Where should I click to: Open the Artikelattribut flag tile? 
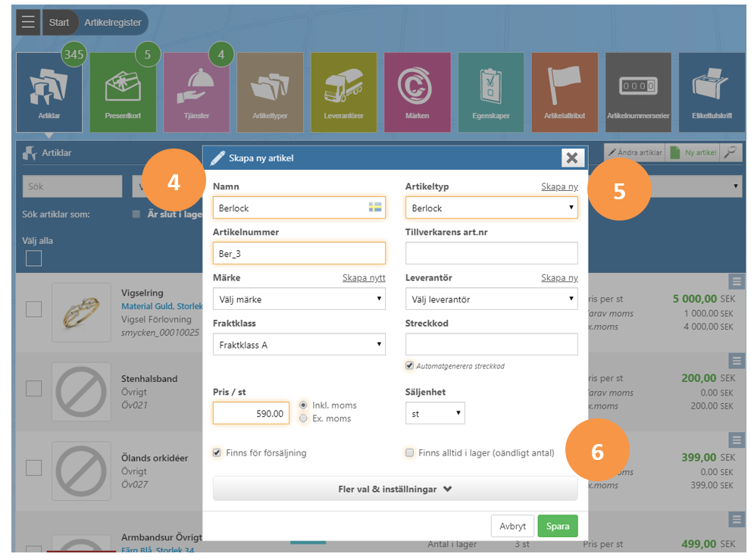(565, 92)
